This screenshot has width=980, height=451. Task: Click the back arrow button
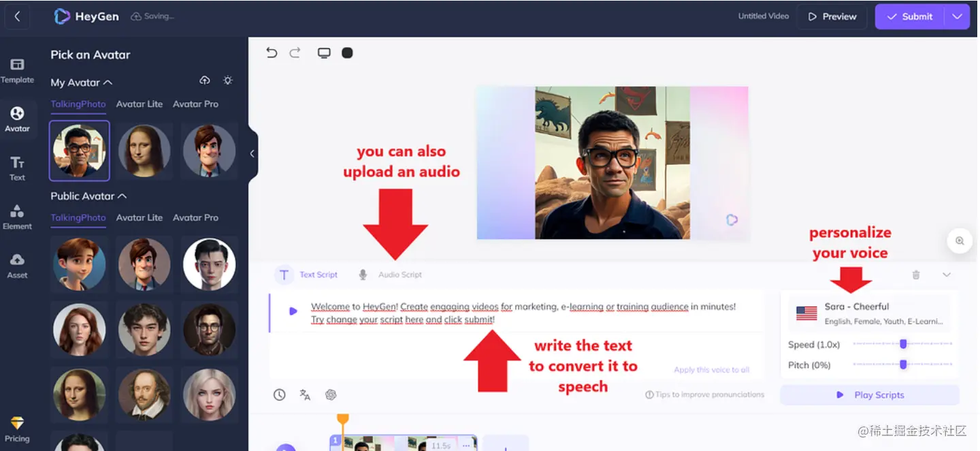tap(17, 16)
